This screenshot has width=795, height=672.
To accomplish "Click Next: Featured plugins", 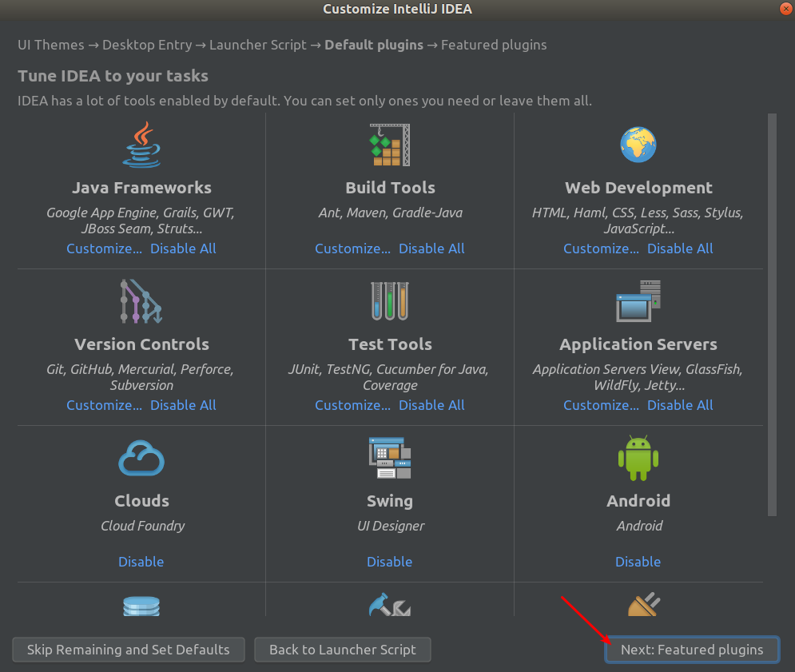I will pyautogui.click(x=692, y=650).
